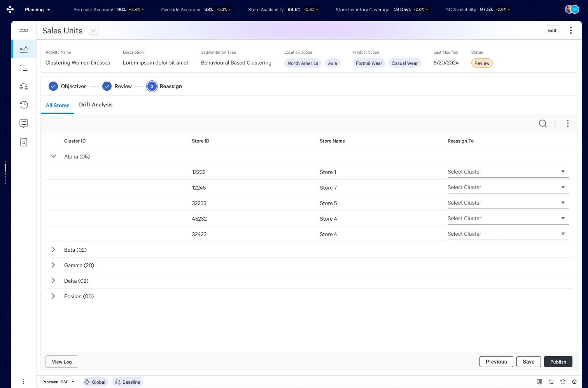Click the Previous button
The height and width of the screenshot is (388, 588).
click(496, 362)
